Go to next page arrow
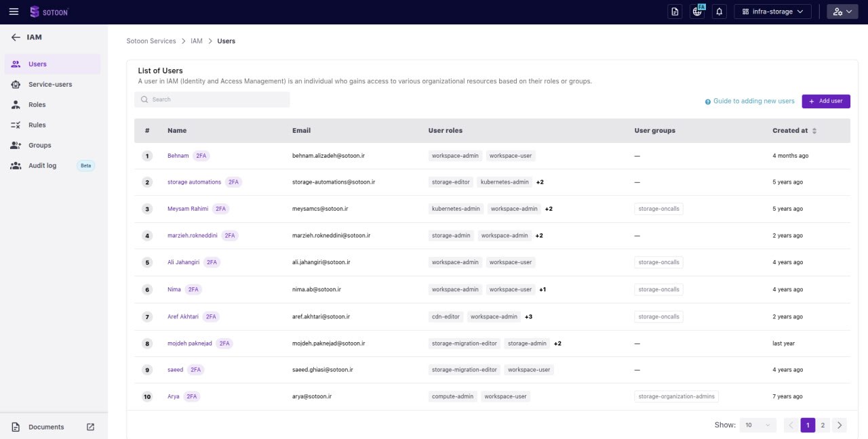 coord(840,425)
